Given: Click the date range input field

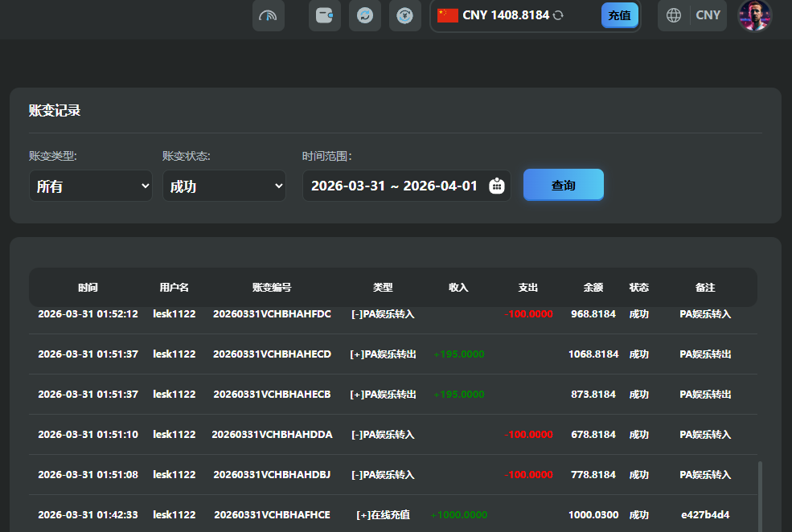Looking at the screenshot, I should click(x=394, y=186).
